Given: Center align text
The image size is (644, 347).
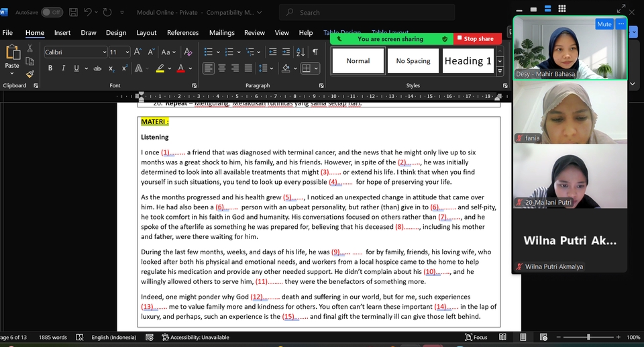Looking at the screenshot, I should 222,68.
